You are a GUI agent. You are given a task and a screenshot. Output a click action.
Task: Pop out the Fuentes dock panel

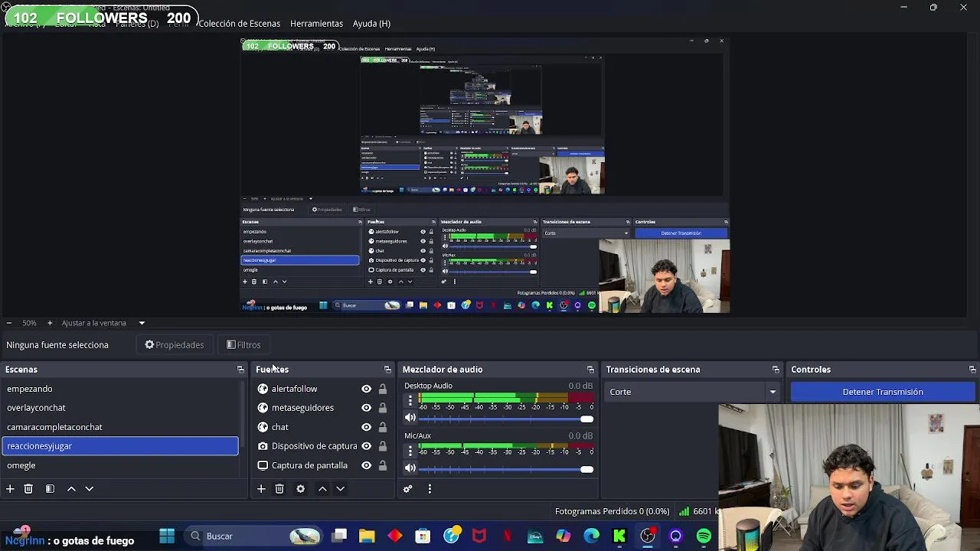pos(387,370)
